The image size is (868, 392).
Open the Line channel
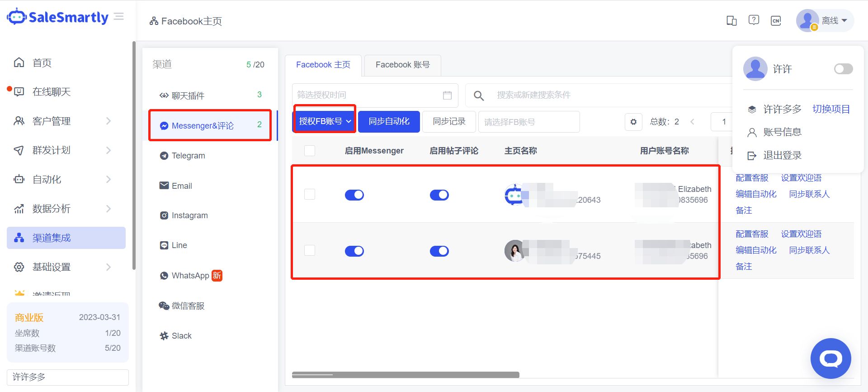210,245
